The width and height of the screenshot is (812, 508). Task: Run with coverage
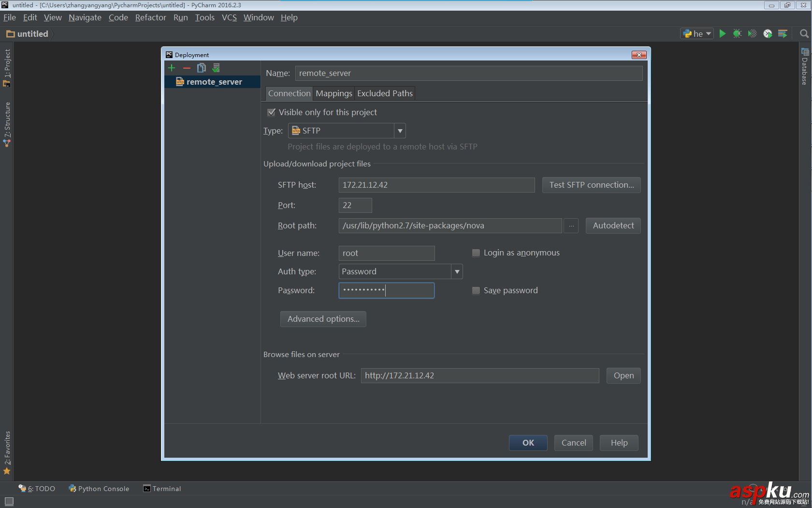tap(752, 33)
